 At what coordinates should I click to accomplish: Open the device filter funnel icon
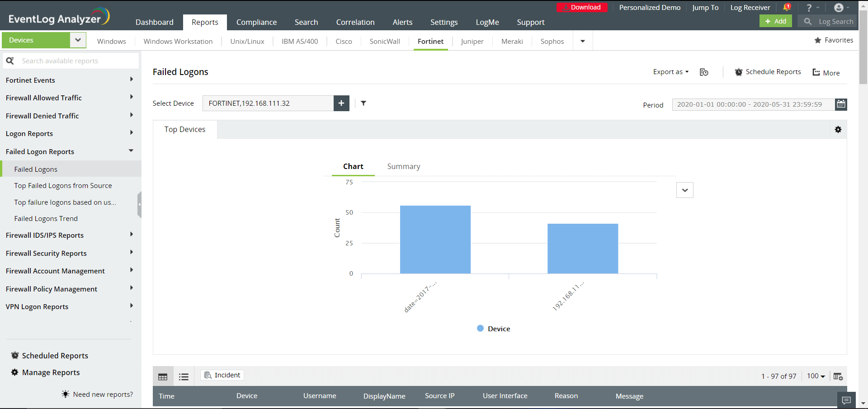(363, 103)
